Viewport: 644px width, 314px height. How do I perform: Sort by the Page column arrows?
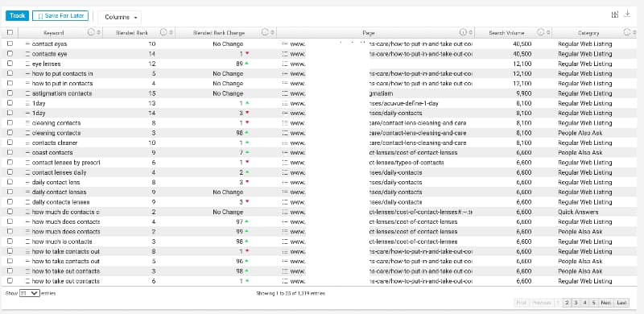[x=471, y=32]
